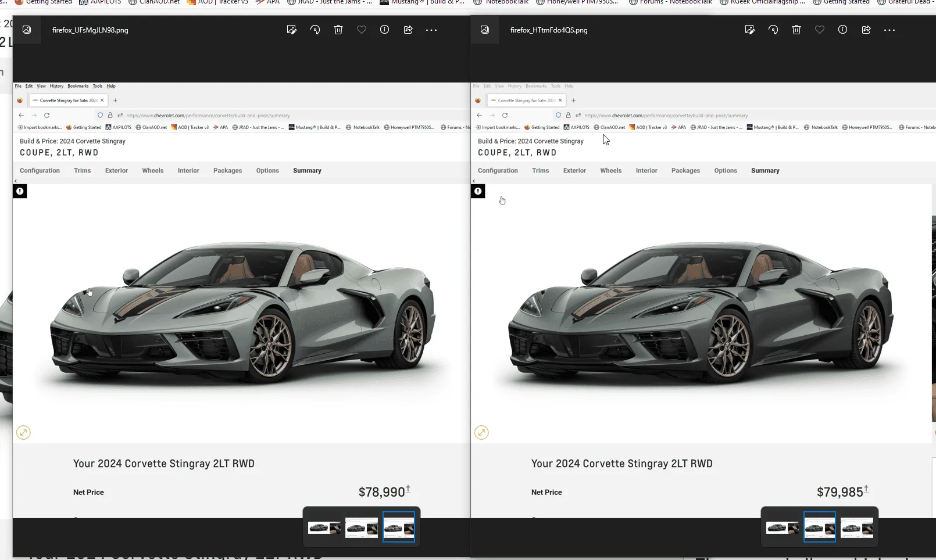Select first filmstrip thumbnail in left viewer

(x=324, y=527)
